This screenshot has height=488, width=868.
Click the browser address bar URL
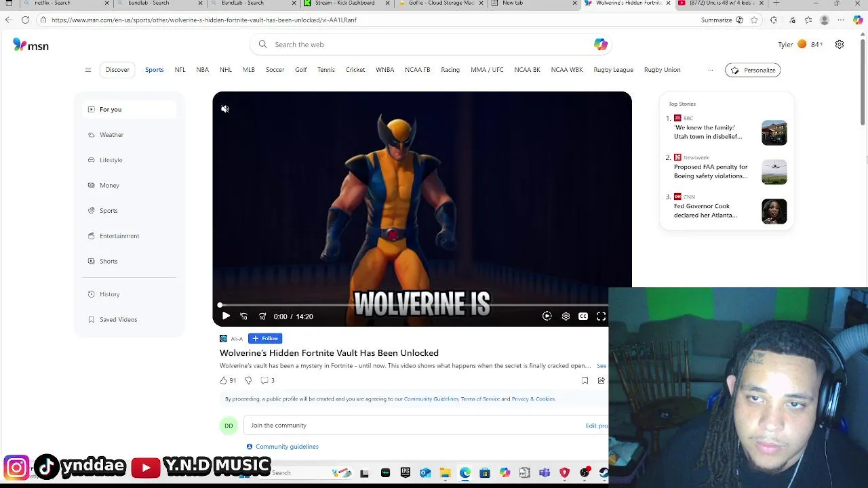coord(203,20)
